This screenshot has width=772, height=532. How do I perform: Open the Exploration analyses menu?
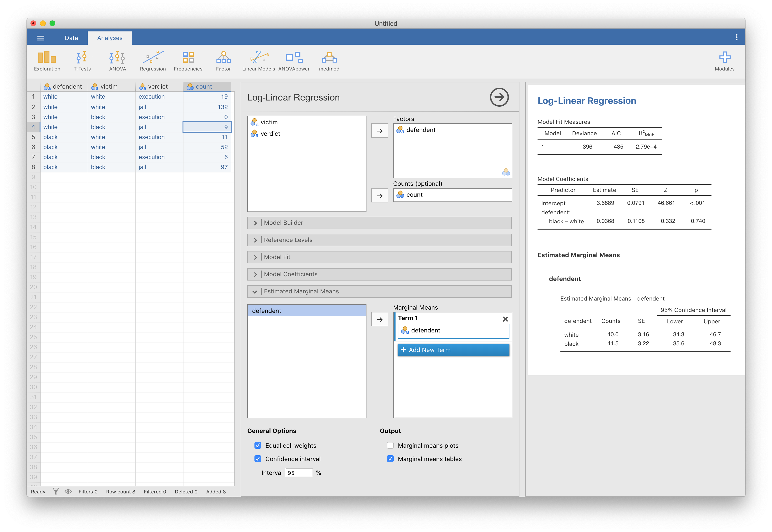click(x=47, y=61)
